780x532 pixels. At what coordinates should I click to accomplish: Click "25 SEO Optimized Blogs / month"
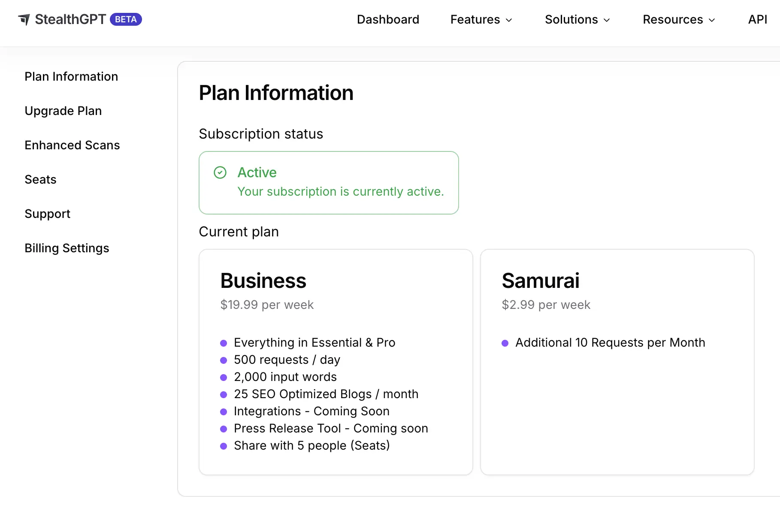[326, 394]
